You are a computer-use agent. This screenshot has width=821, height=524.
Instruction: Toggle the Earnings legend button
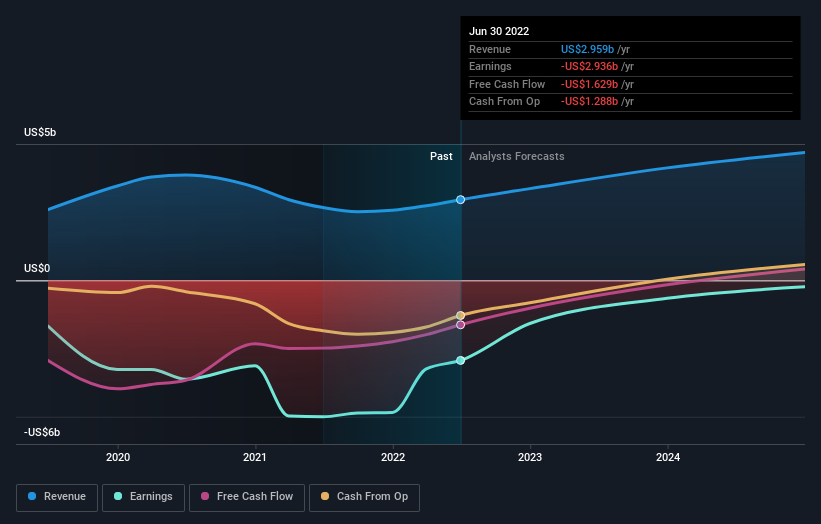(143, 497)
